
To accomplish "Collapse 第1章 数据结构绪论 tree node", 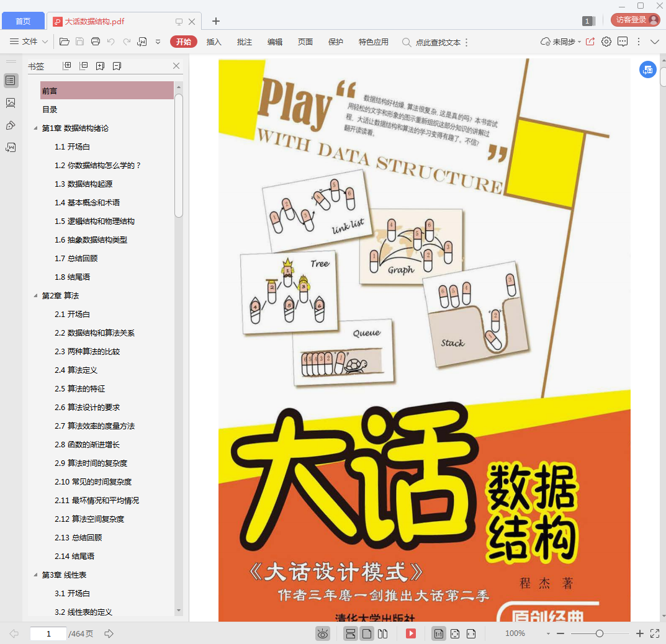I will (x=35, y=128).
